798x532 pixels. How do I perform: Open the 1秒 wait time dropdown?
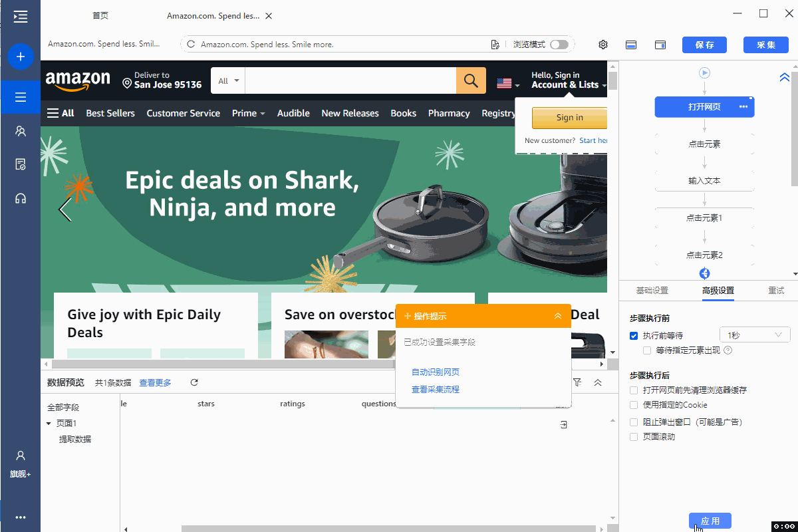click(x=755, y=336)
